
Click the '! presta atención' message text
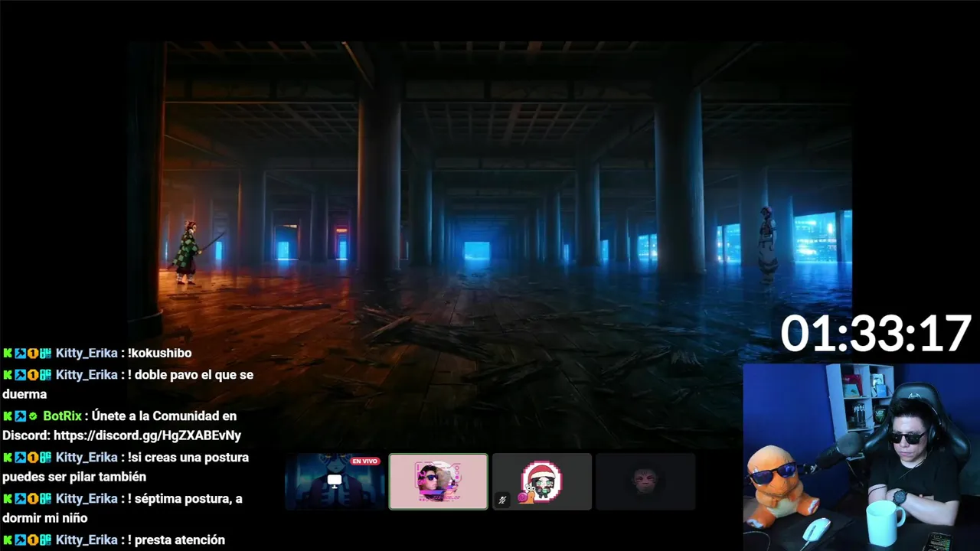click(177, 540)
